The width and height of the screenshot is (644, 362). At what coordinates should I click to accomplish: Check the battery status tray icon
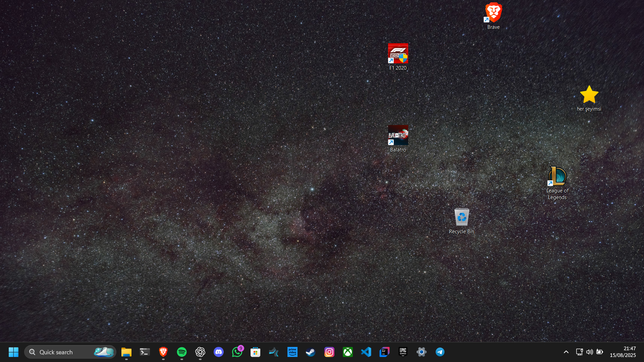pyautogui.click(x=600, y=352)
